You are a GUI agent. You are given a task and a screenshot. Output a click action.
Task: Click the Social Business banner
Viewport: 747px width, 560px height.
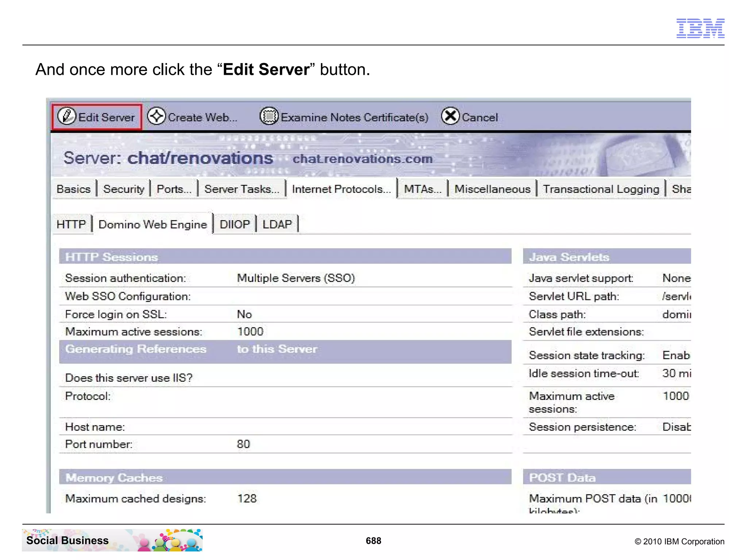[x=112, y=540]
